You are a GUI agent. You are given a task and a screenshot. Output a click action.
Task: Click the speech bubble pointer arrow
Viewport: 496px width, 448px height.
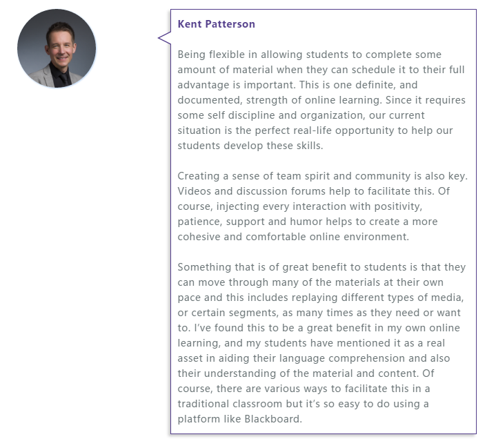click(x=164, y=38)
